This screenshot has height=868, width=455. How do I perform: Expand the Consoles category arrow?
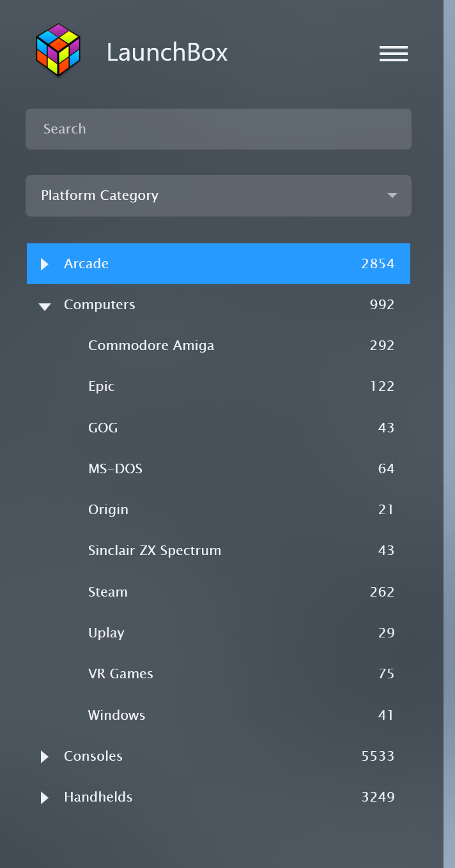[45, 756]
